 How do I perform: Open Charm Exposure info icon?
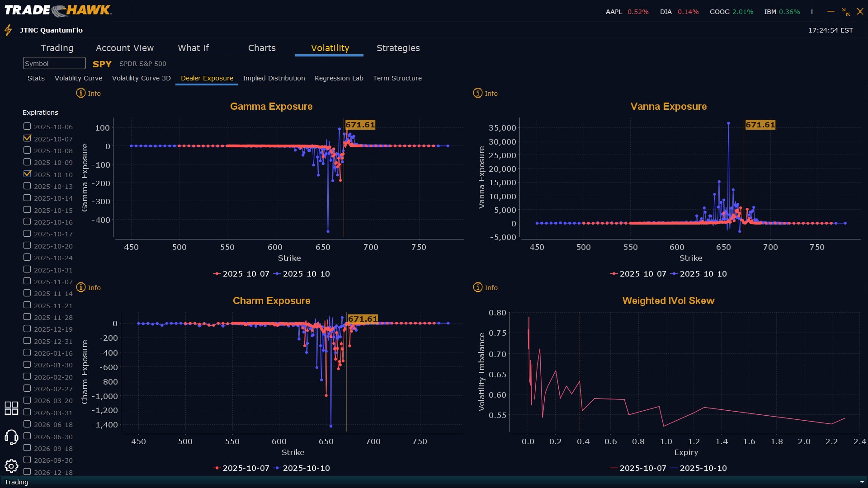click(81, 287)
